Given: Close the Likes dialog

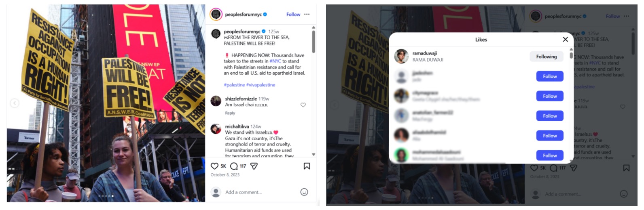Looking at the screenshot, I should tap(565, 39).
